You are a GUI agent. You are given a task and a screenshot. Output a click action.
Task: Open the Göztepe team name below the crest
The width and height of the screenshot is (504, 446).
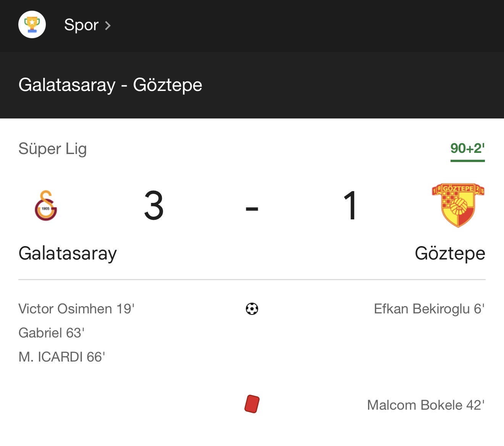(x=450, y=253)
